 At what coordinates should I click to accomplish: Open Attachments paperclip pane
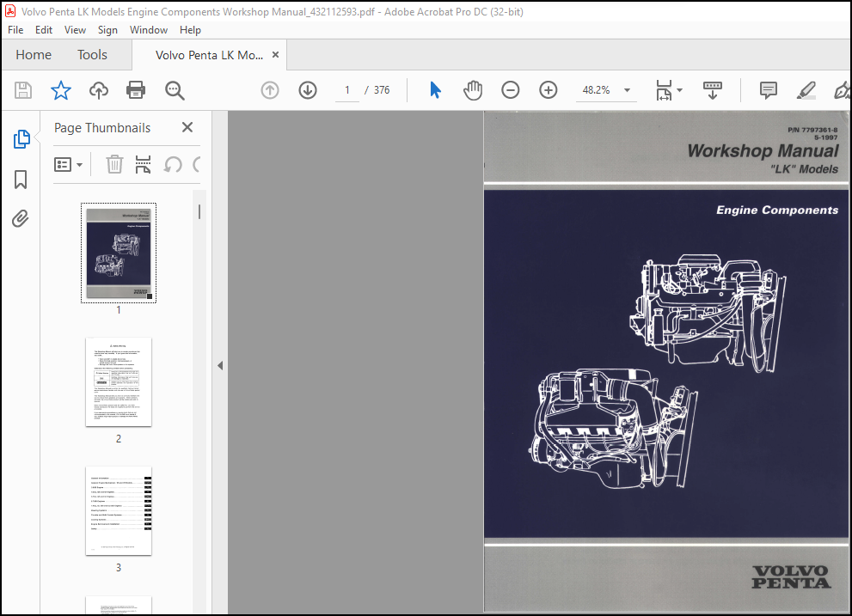click(x=21, y=219)
